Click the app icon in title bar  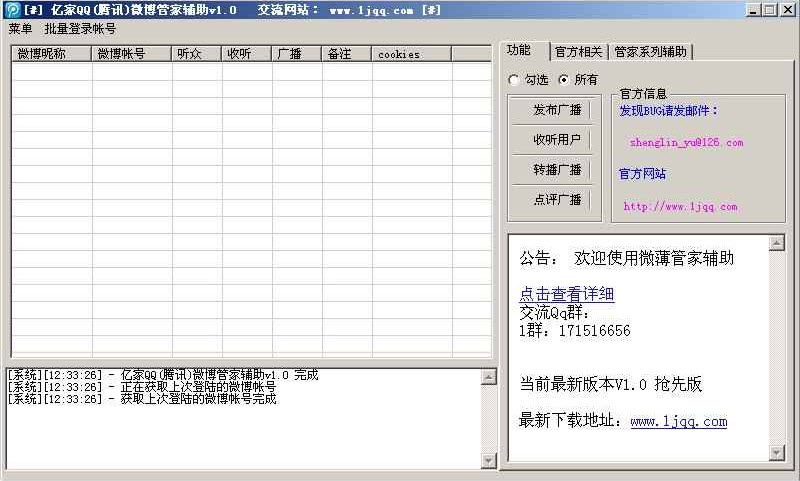coord(12,10)
